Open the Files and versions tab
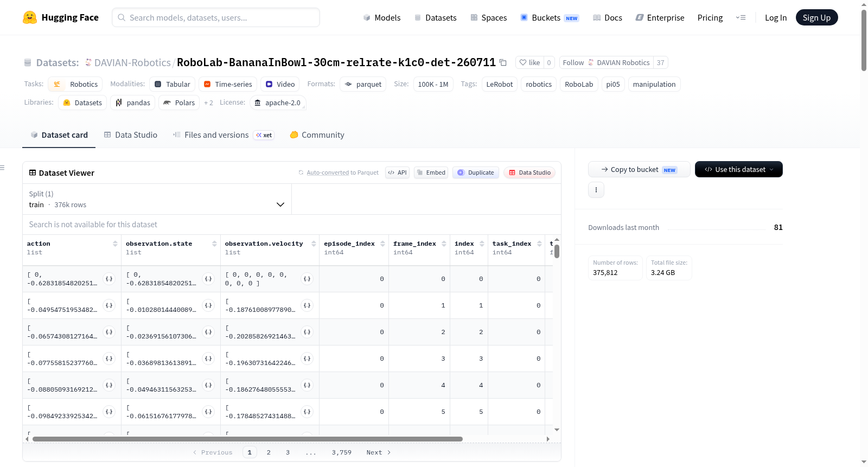868x467 pixels. click(224, 135)
